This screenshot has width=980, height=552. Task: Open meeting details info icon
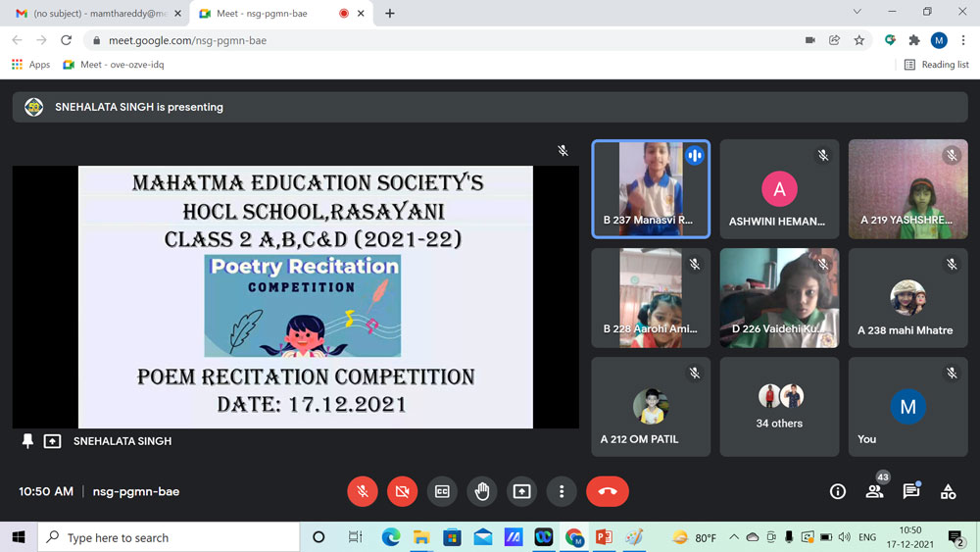point(837,492)
